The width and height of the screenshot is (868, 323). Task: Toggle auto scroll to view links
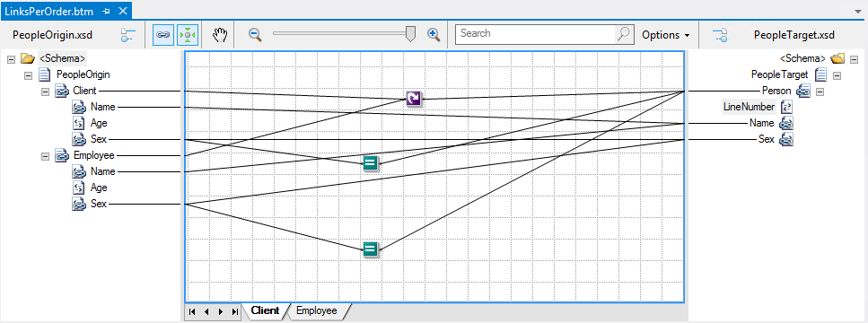click(x=188, y=34)
